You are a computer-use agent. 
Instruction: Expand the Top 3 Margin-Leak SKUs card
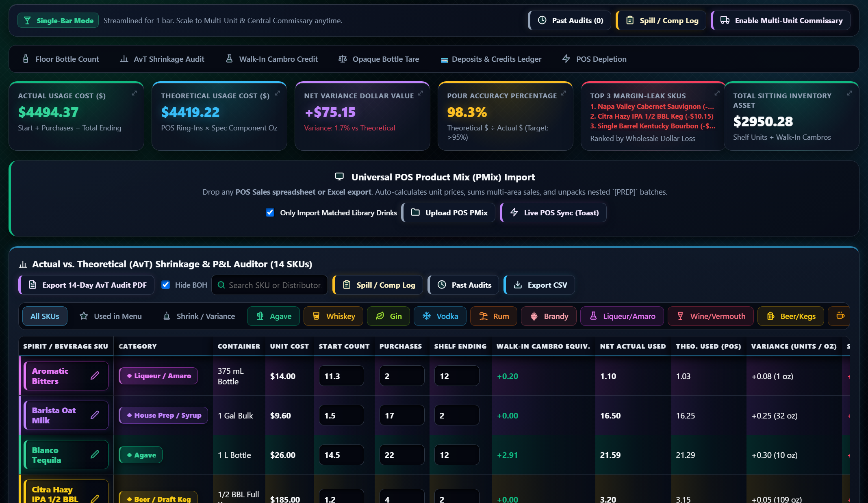tap(717, 93)
